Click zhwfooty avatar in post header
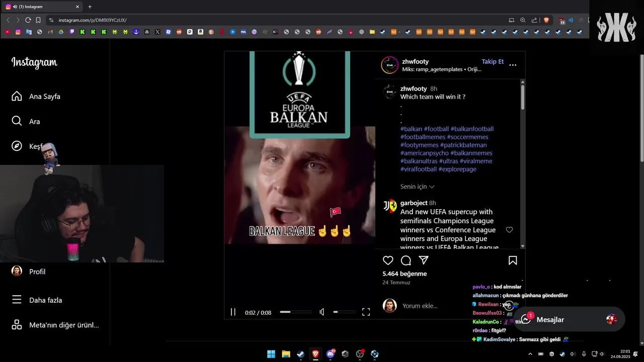Screen dimensions: 644x362 point(389,65)
